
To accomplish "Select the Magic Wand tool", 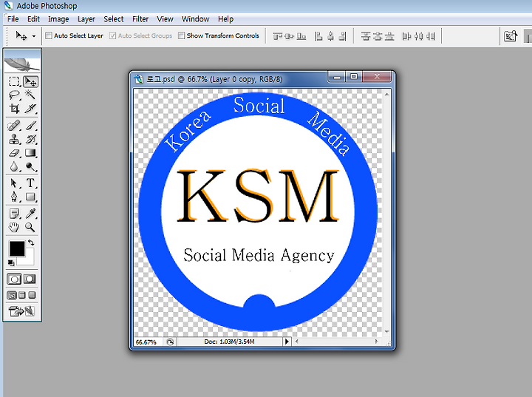I will 30,95.
